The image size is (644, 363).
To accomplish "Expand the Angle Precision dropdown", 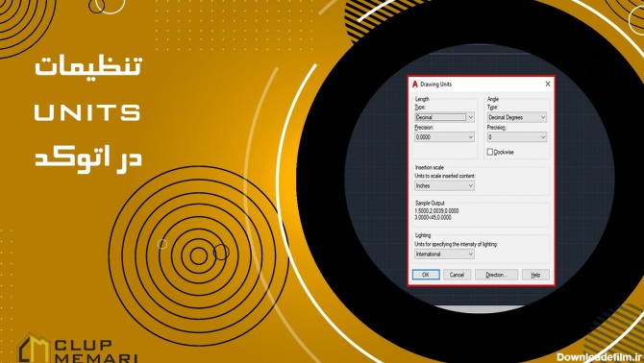I will (x=517, y=137).
